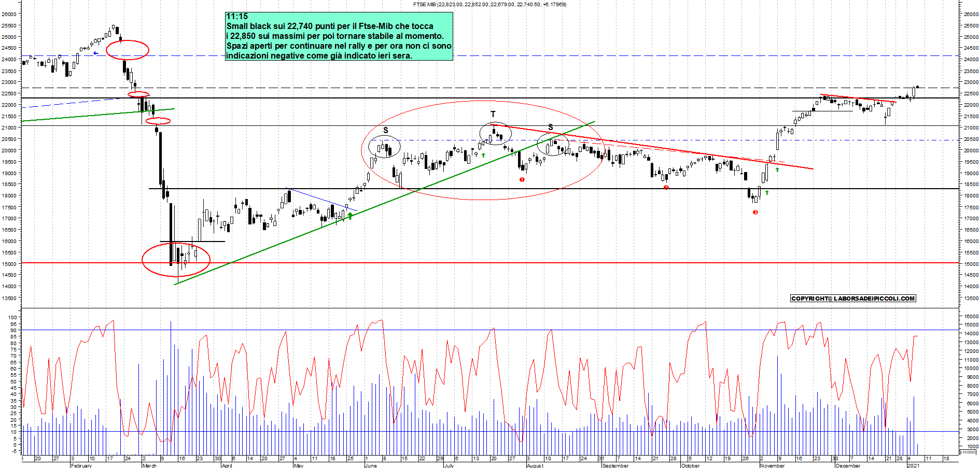Click the "T" head label above the July peak
This screenshot has width=980, height=468.
[493, 114]
